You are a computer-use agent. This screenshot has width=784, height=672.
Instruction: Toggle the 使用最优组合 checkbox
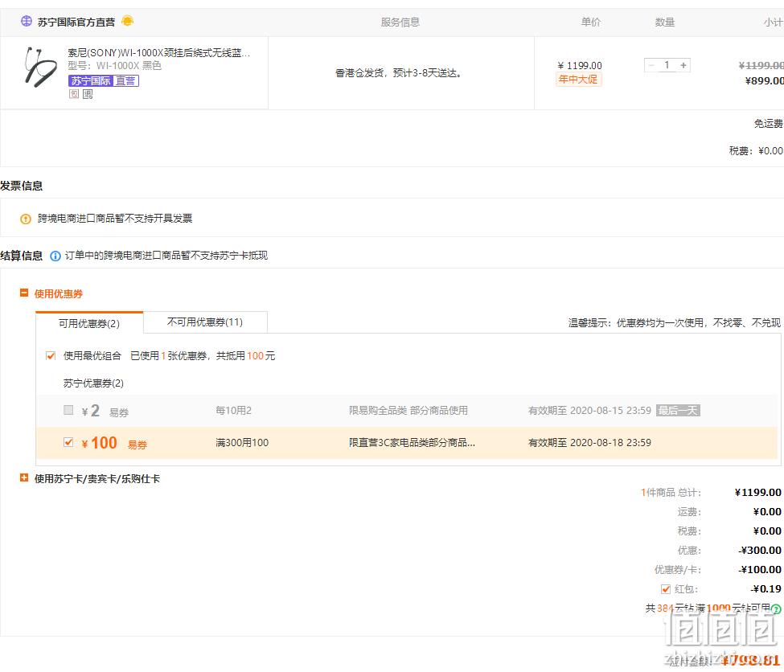(x=51, y=356)
